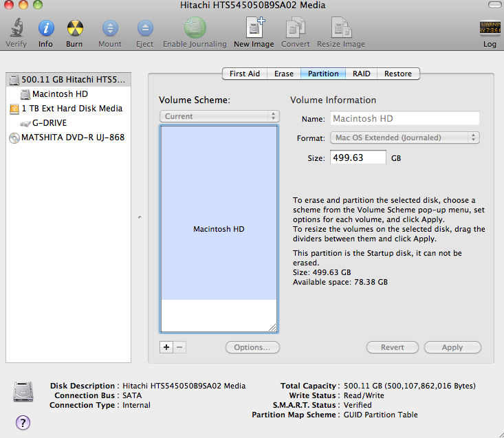
Task: Open the RAID tab
Action: (x=361, y=74)
